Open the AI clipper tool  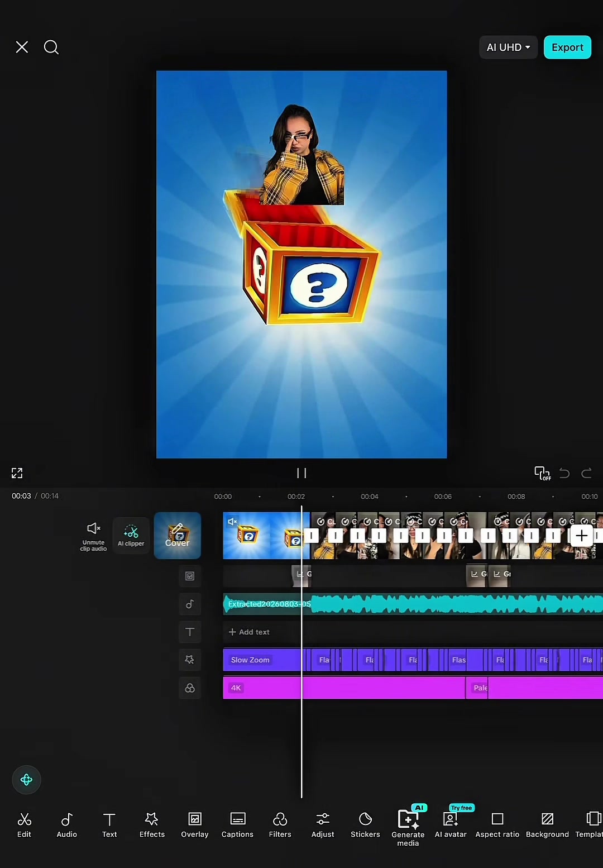(x=131, y=536)
